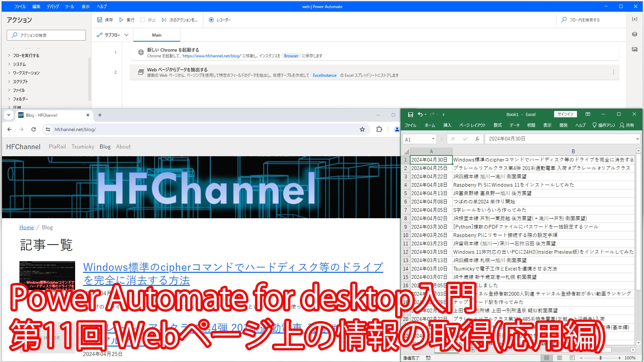Expand the フォルダー action group
Viewport: 644px width, 362px height.
(9, 99)
